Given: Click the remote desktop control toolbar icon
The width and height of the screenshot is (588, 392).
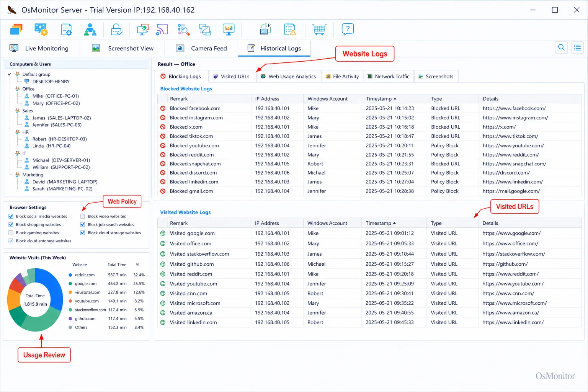Looking at the screenshot, I should click(143, 29).
